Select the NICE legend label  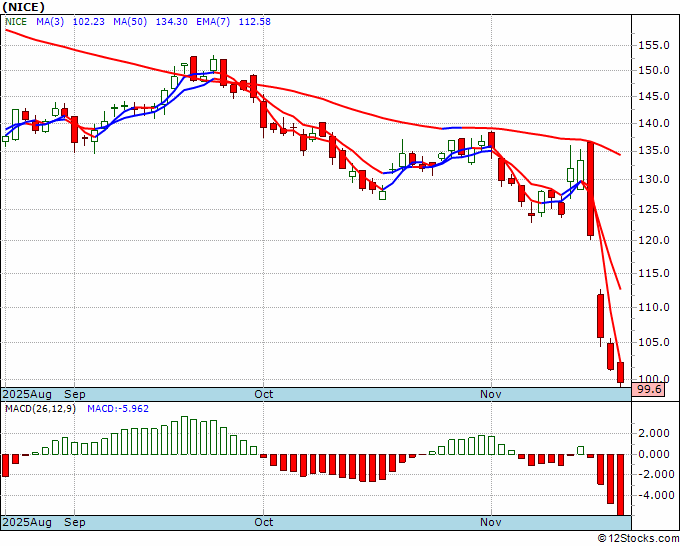(16, 22)
